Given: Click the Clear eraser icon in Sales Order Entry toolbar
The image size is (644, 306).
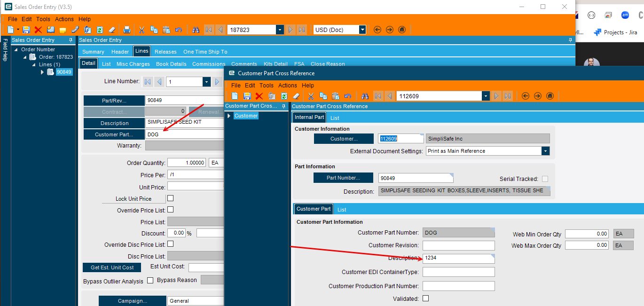Looking at the screenshot, I should (112, 30).
